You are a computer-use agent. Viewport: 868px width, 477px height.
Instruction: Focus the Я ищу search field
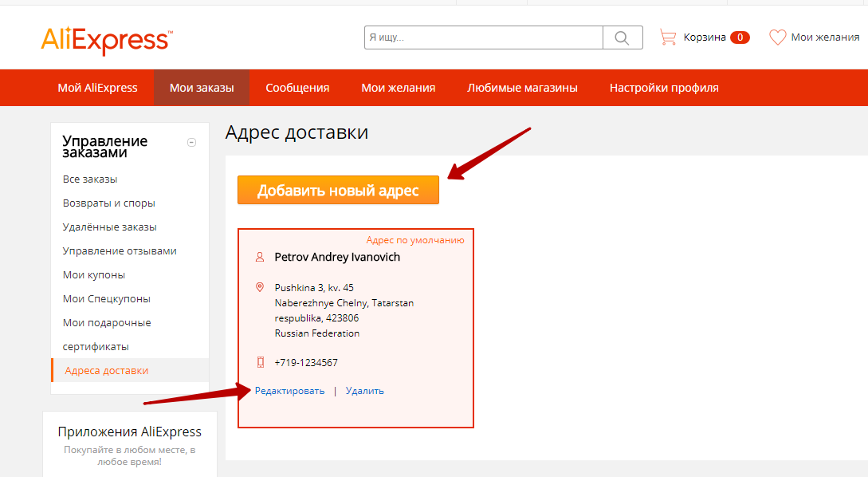click(483, 37)
